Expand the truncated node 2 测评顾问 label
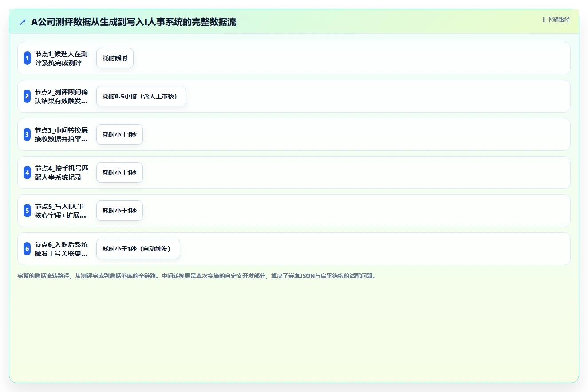The image size is (588, 392). (61, 96)
